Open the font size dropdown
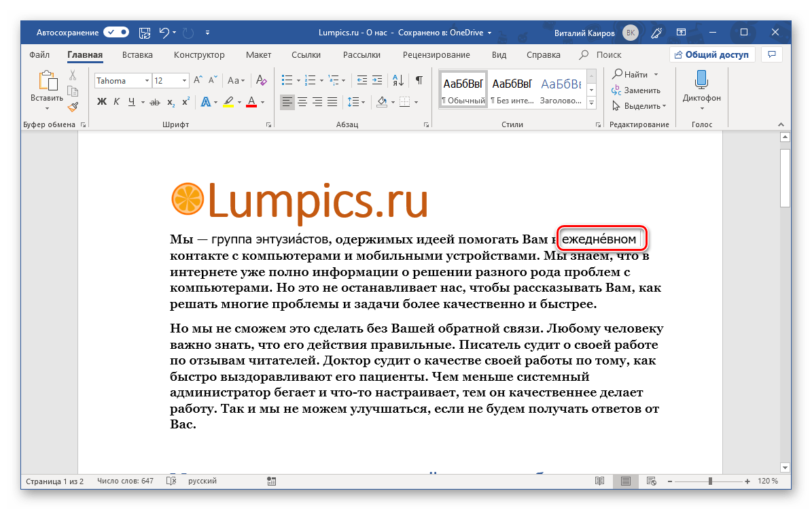Screen dimensions: 812x510 click(x=184, y=80)
